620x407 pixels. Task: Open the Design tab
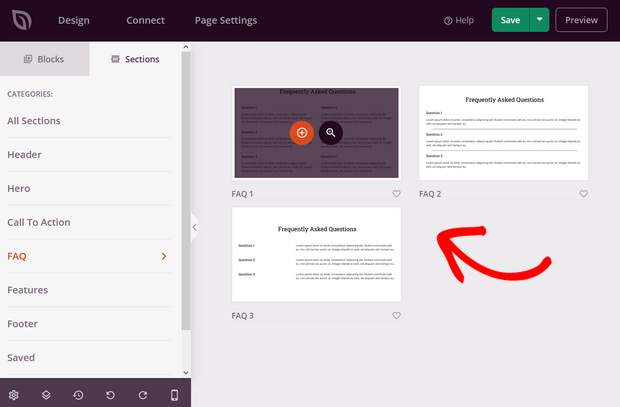coord(74,20)
